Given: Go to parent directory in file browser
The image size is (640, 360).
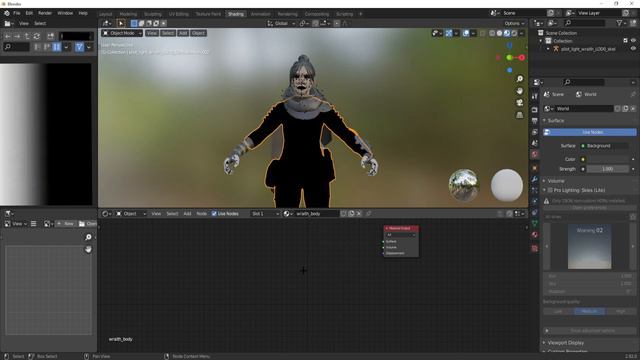Looking at the screenshot, I should click(x=27, y=36).
